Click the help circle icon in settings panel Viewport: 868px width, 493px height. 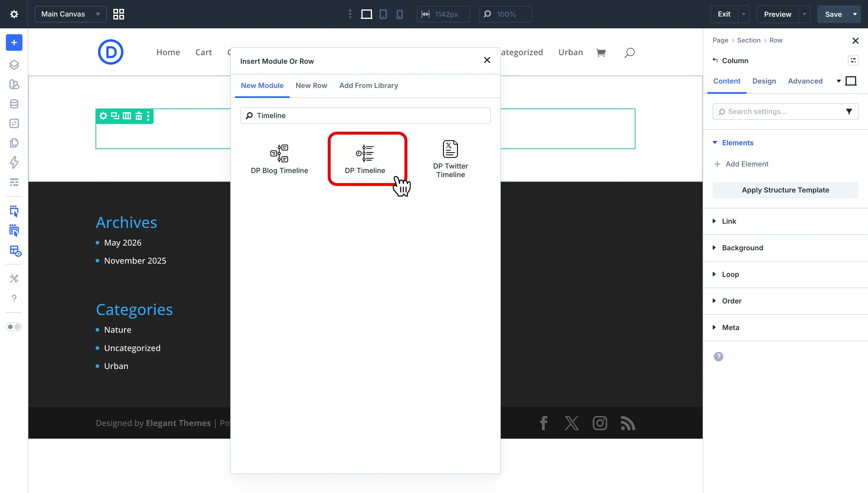click(x=718, y=357)
